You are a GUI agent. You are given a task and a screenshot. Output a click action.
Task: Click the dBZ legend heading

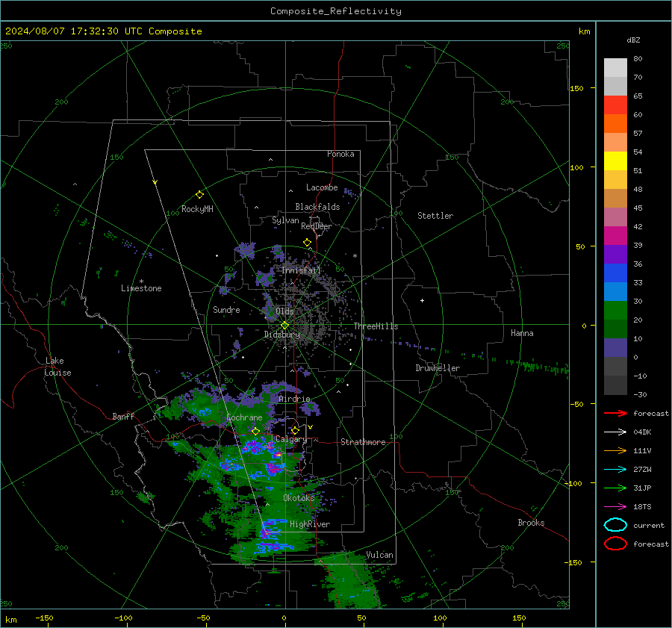tap(633, 40)
